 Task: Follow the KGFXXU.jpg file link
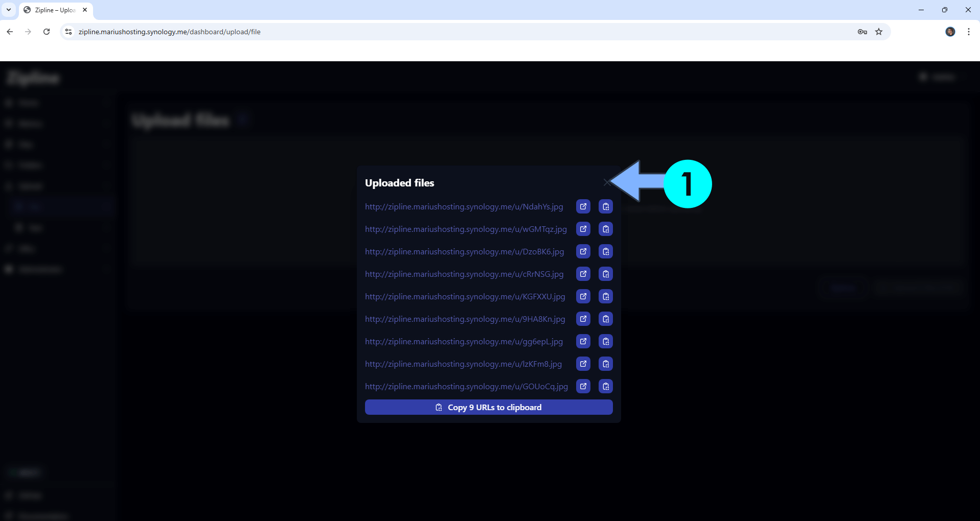pyautogui.click(x=465, y=296)
